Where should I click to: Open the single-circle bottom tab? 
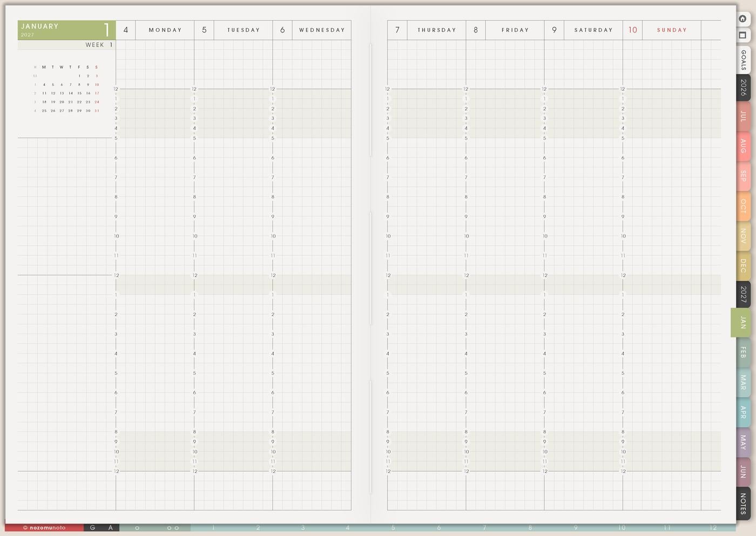pos(137,527)
